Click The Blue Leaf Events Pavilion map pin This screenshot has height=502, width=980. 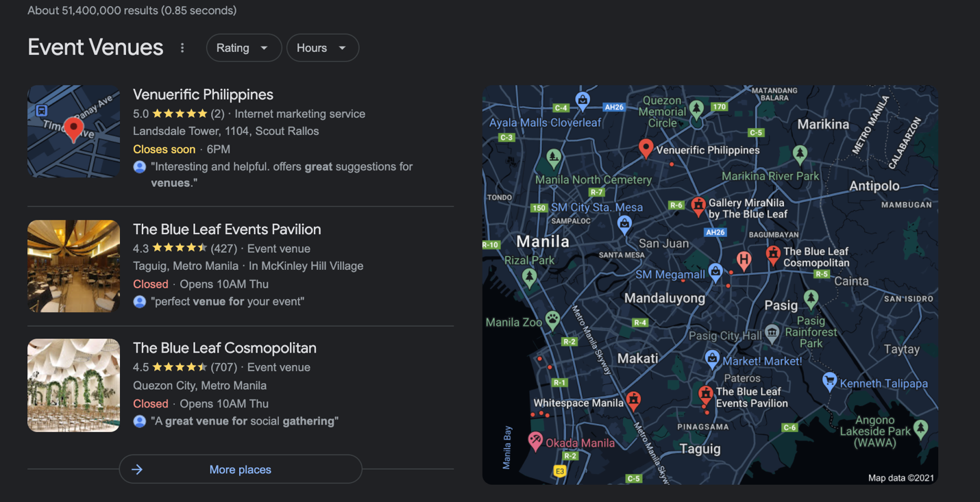pos(705,395)
